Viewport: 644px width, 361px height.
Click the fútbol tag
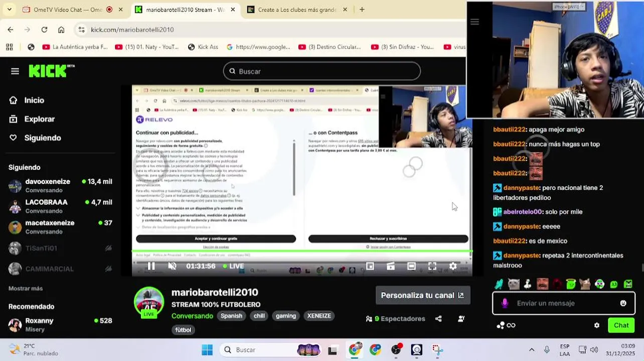[x=183, y=330]
